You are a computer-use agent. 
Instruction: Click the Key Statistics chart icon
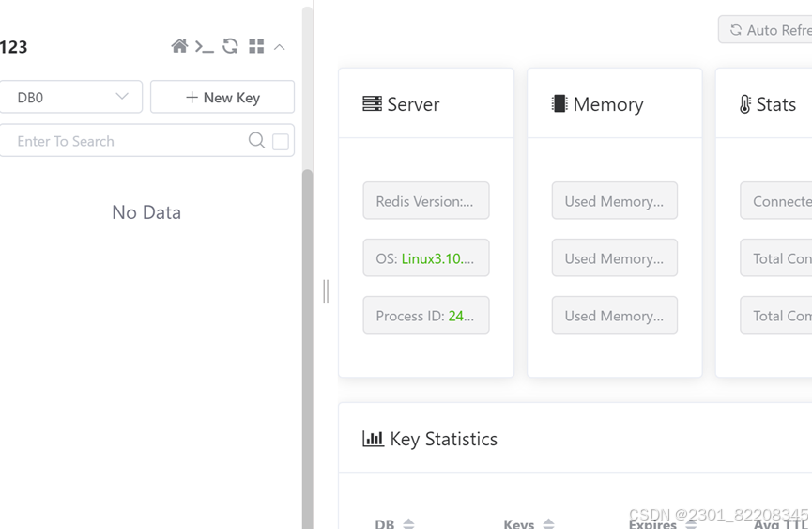click(x=373, y=439)
